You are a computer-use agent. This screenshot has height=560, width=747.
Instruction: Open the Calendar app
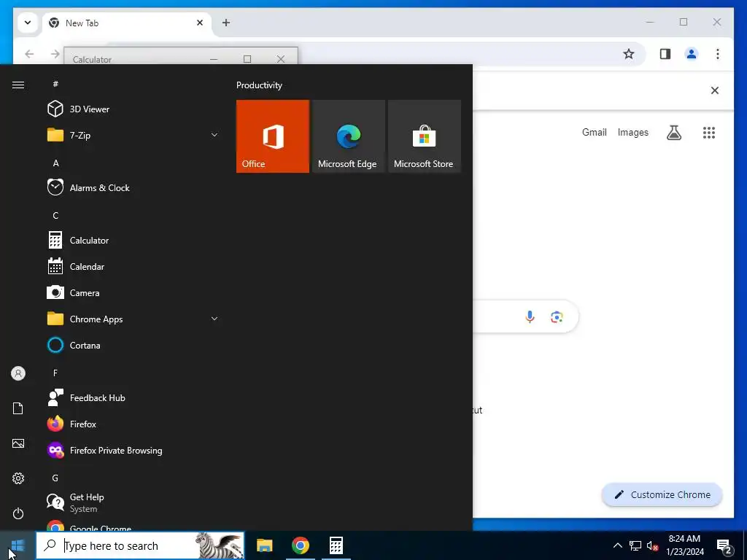pyautogui.click(x=133, y=267)
